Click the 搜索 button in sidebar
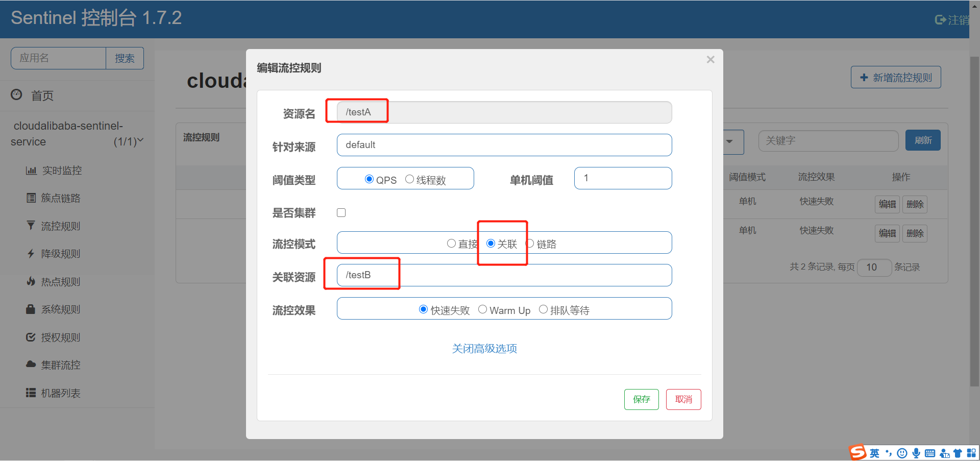 (x=125, y=58)
